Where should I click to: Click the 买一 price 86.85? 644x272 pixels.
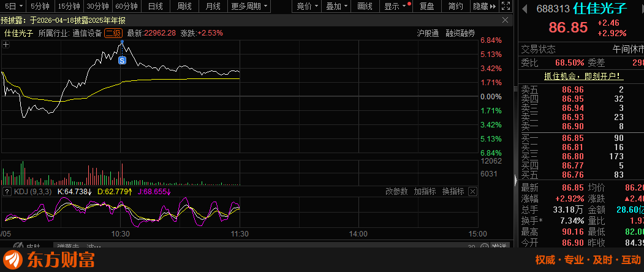tap(573, 138)
